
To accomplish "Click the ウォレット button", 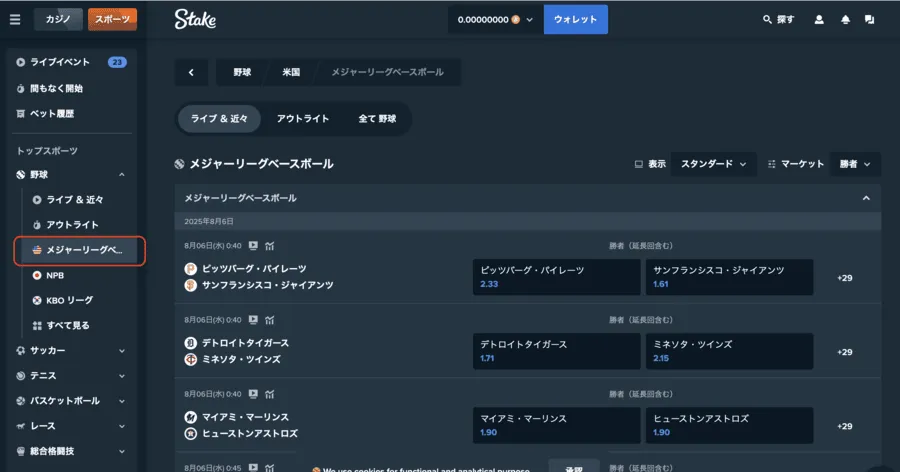I will pyautogui.click(x=575, y=20).
